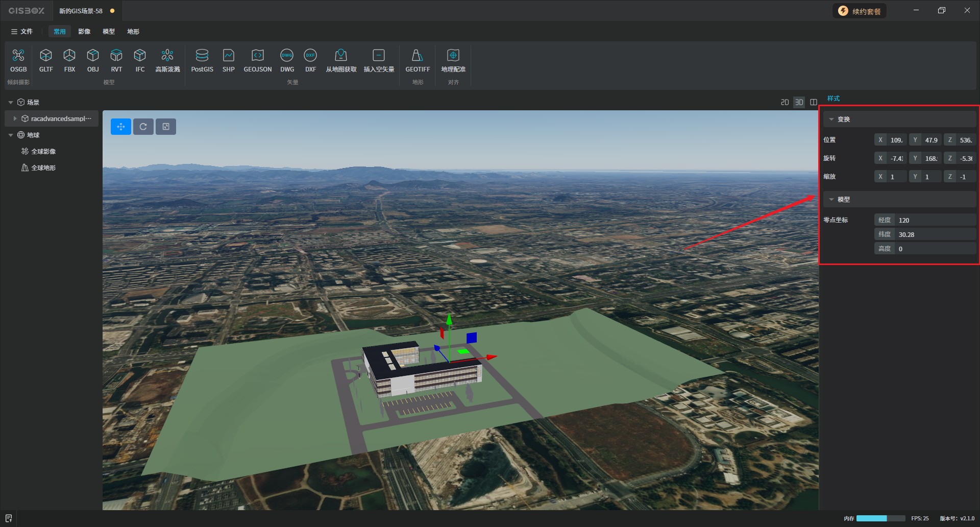980x527 pixels.
Task: Click the 续约套餐 renewal button
Action: pos(860,11)
